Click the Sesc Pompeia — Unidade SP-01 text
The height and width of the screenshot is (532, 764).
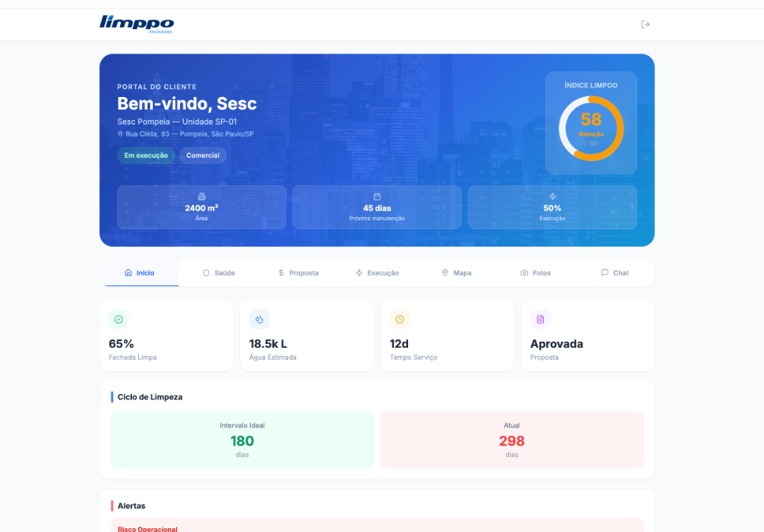coord(177,122)
